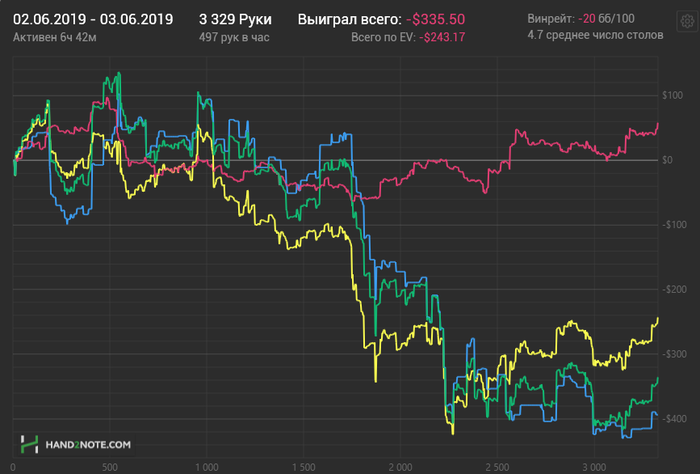Click the 'Активен 6ч 42м' active time text
The image size is (700, 474).
pos(54,37)
